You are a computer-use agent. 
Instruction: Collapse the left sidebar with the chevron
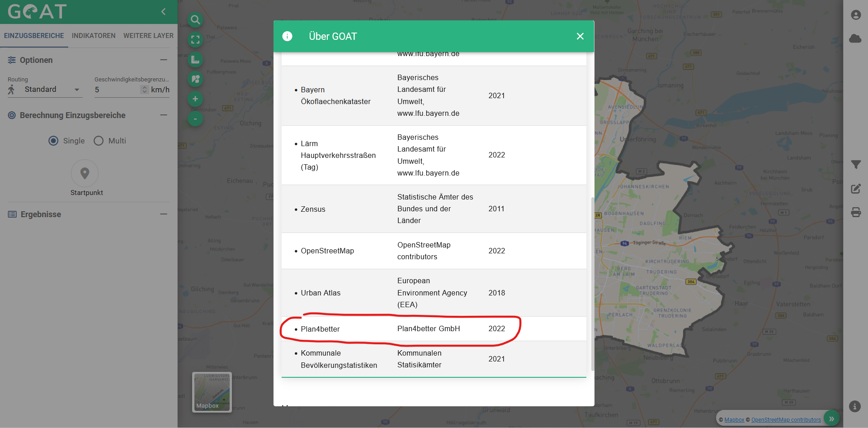(163, 12)
